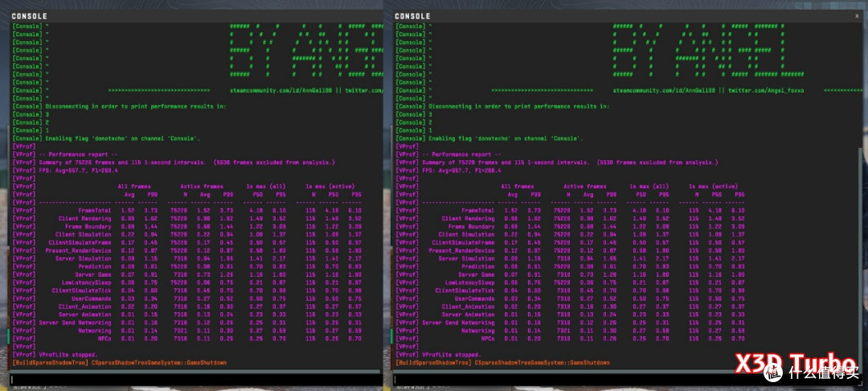Select 'FPS: Avg=657.7' line in left console
868x391 pixels.
click(80, 171)
